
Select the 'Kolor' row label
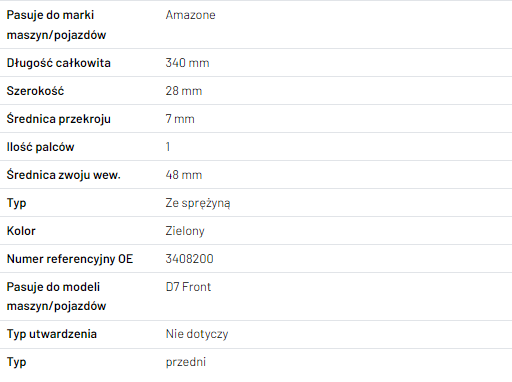[x=21, y=231]
